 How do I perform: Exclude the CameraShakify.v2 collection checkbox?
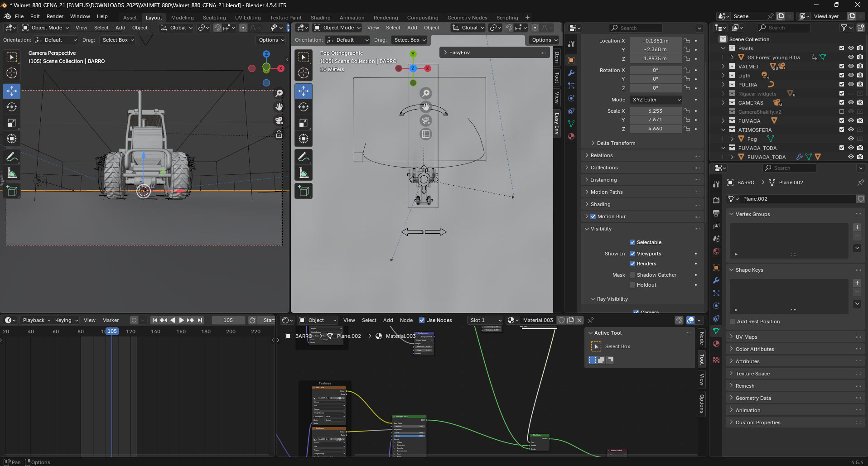pyautogui.click(x=842, y=112)
